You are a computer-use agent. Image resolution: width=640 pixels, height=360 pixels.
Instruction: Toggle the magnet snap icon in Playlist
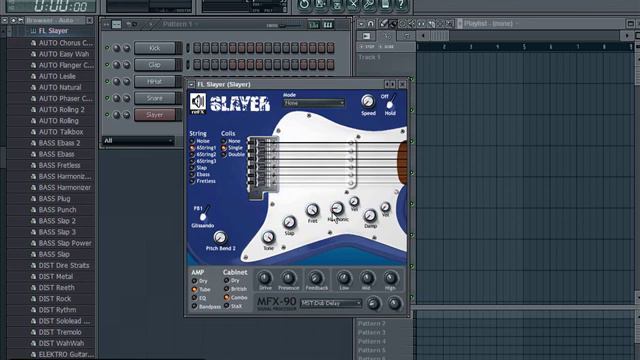371,24
